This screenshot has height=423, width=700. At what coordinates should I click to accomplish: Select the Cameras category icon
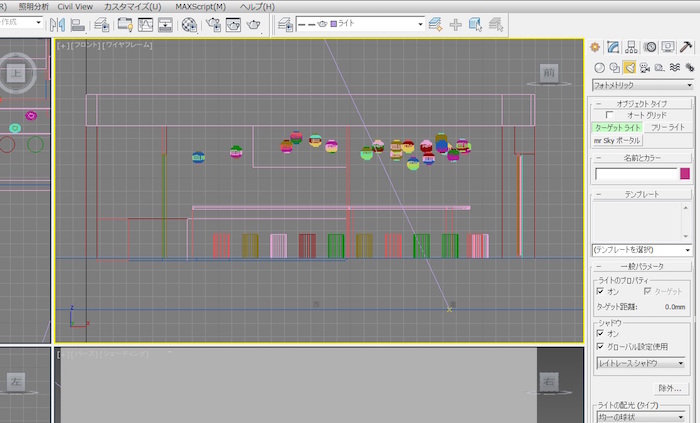pyautogui.click(x=645, y=68)
